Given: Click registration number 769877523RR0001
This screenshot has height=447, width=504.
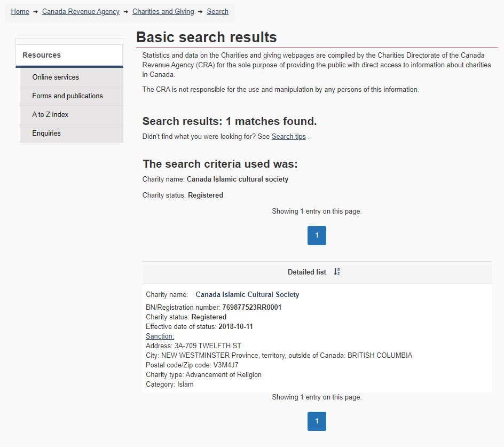Looking at the screenshot, I should click(x=251, y=307).
